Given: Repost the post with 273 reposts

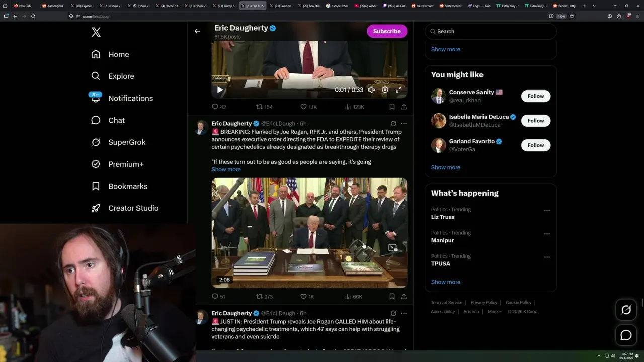Looking at the screenshot, I should tap(265, 297).
